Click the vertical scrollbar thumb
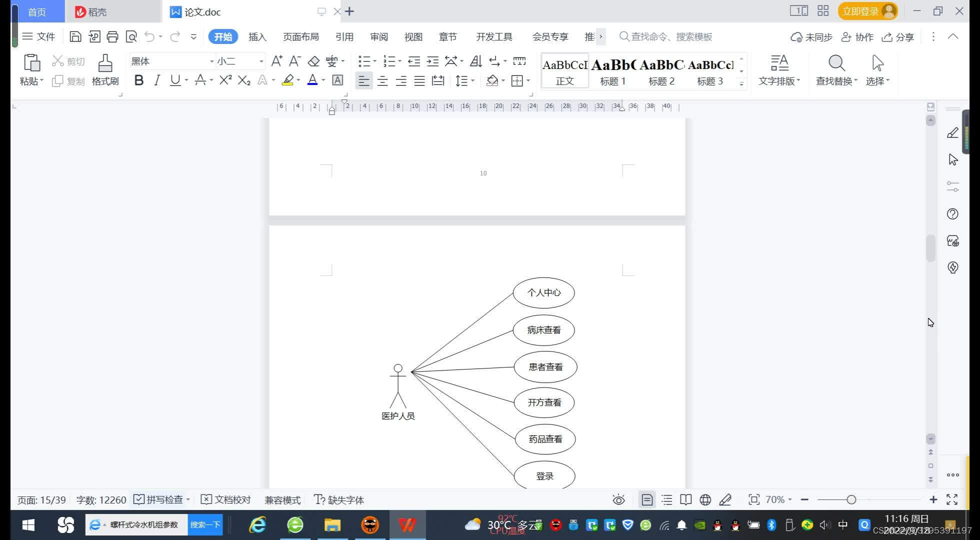The image size is (980, 540). pos(930,248)
